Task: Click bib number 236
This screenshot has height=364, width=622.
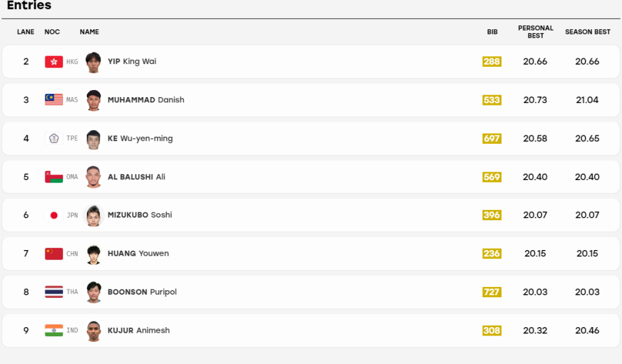Action: coord(492,253)
